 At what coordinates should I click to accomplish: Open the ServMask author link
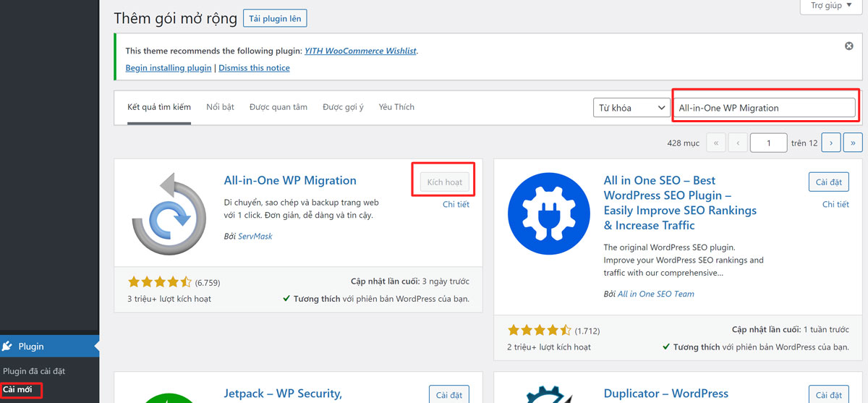click(x=255, y=236)
